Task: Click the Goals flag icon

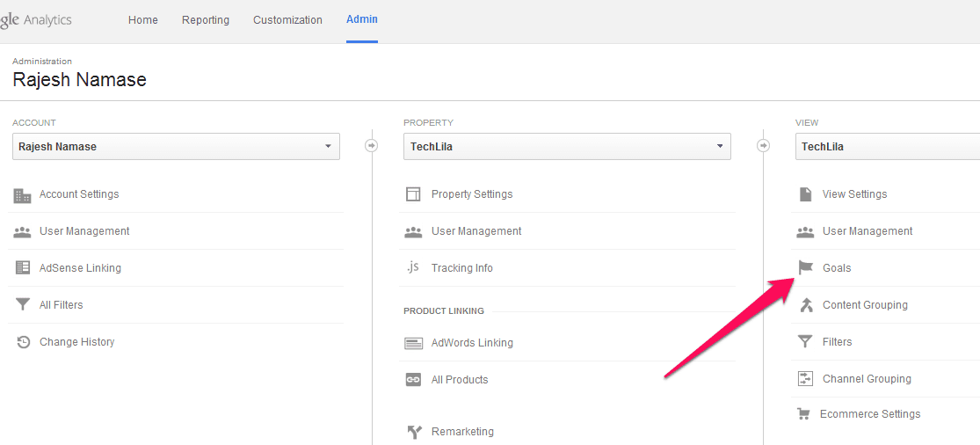Action: (x=805, y=267)
